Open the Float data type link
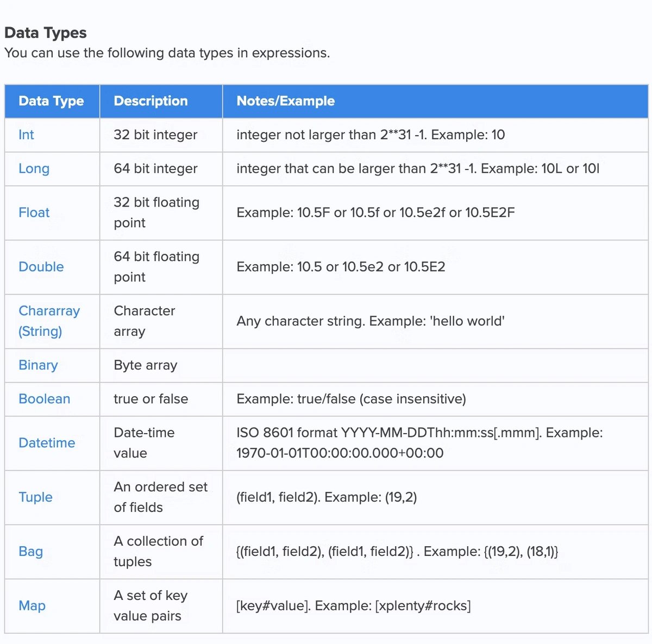 point(34,212)
